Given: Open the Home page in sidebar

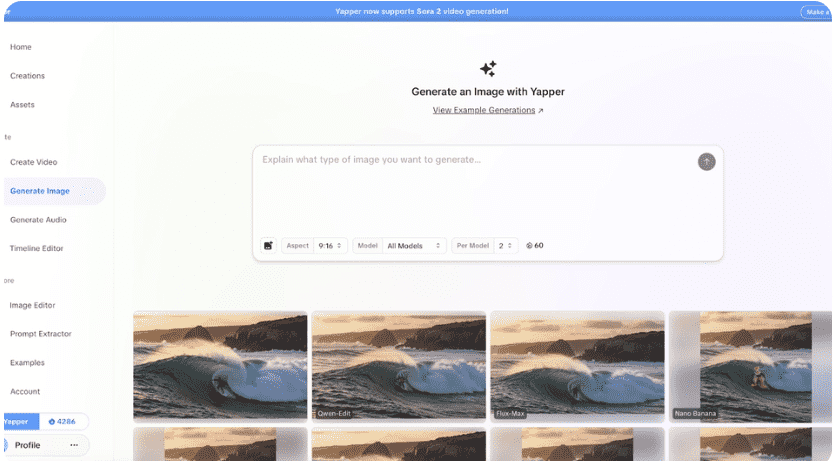Looking at the screenshot, I should (21, 47).
